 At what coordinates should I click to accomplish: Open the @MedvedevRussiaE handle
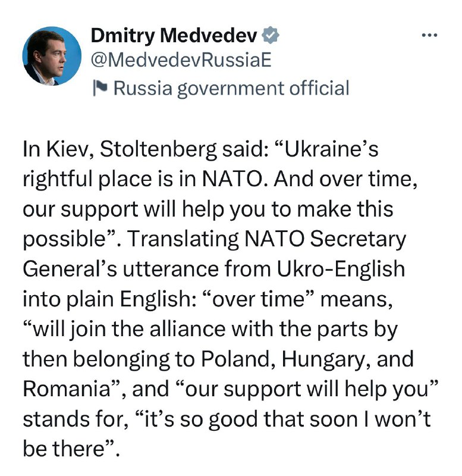(x=181, y=60)
